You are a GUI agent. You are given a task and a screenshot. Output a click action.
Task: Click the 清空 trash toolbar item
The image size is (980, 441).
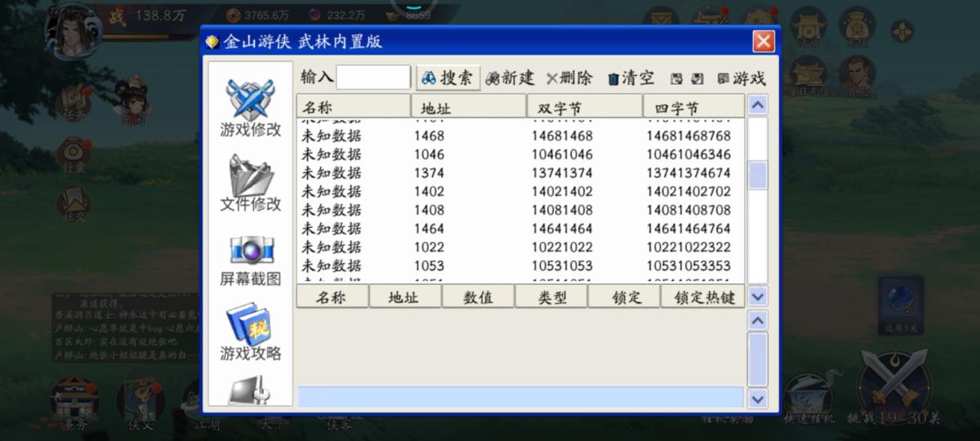tap(630, 78)
